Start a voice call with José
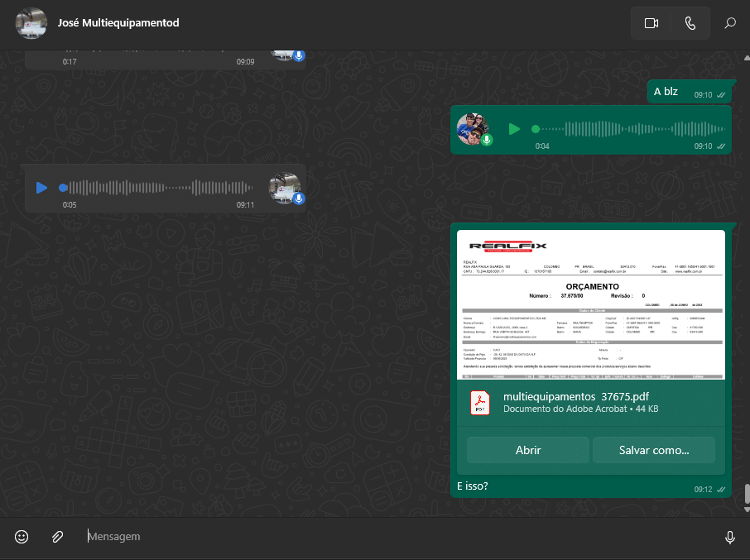The width and height of the screenshot is (750, 560). click(x=690, y=23)
